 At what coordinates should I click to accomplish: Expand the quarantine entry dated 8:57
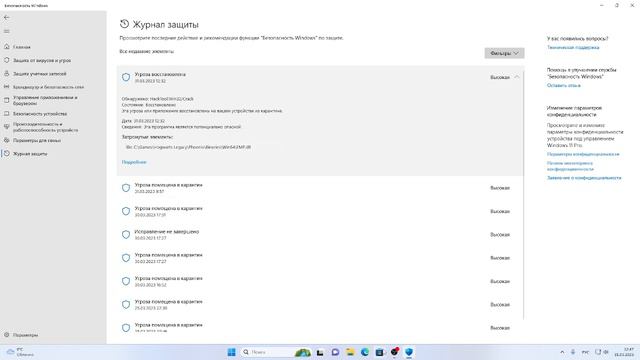pos(320,188)
